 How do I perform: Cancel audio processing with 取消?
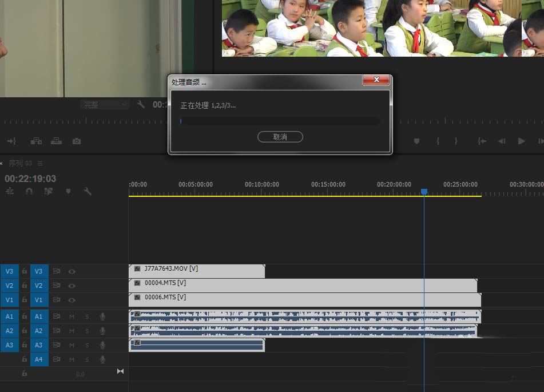280,137
